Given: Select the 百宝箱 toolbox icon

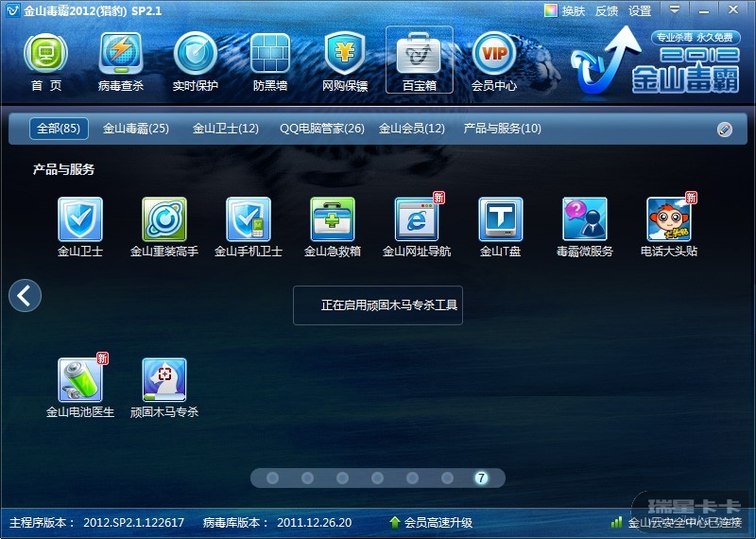Looking at the screenshot, I should (x=420, y=60).
